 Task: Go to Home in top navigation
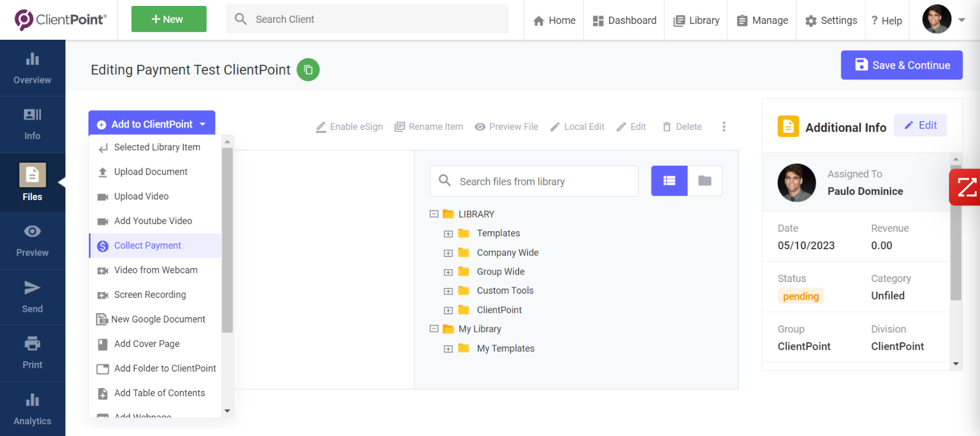[x=554, y=20]
